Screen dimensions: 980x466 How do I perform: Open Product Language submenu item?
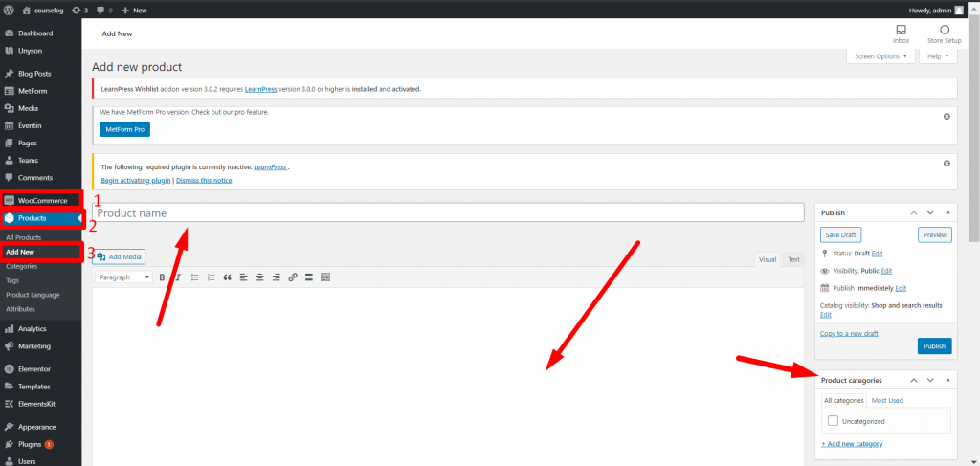33,295
